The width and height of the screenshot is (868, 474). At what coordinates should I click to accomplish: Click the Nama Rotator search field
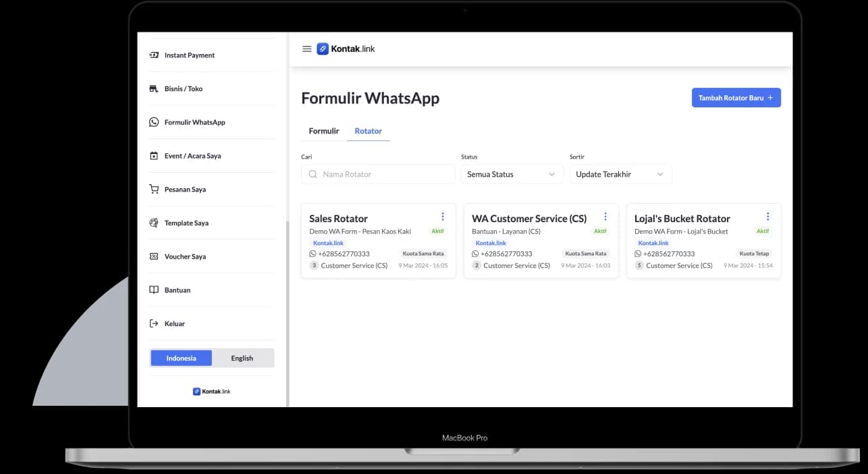pos(378,174)
